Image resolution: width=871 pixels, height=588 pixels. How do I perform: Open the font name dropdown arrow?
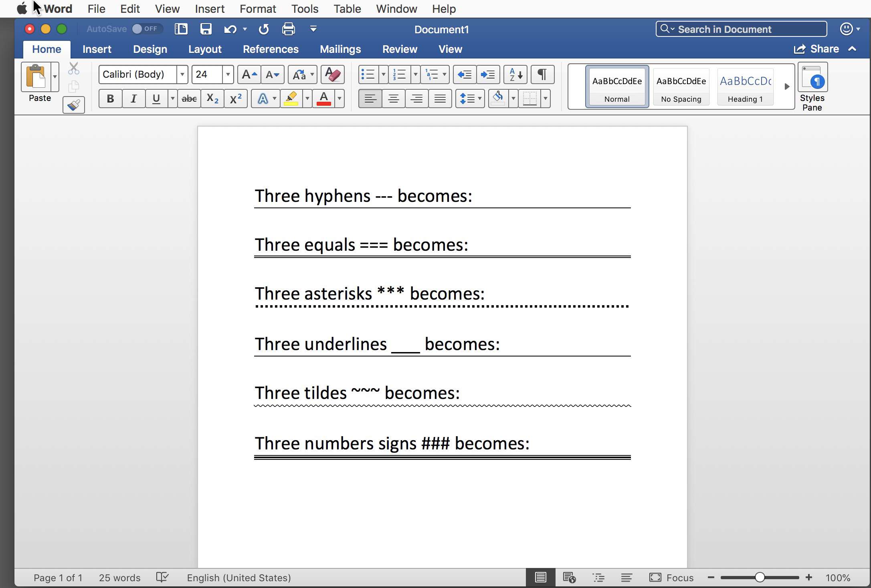182,75
